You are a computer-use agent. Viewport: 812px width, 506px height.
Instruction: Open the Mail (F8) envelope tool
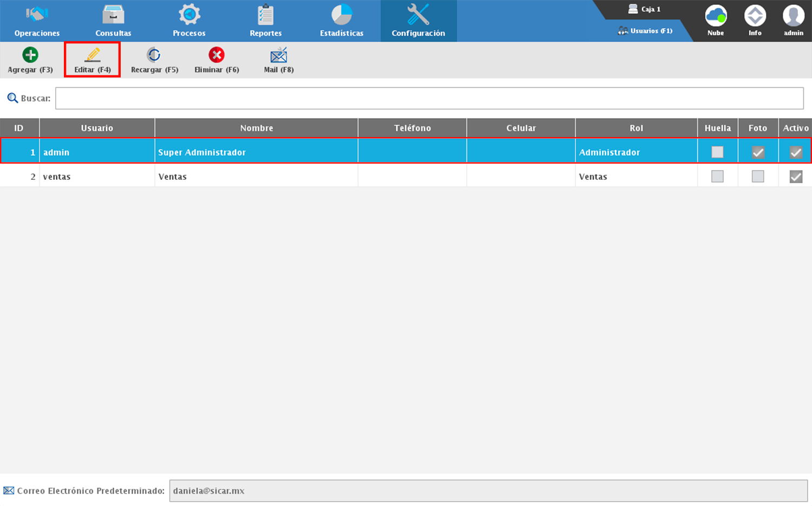(x=279, y=55)
